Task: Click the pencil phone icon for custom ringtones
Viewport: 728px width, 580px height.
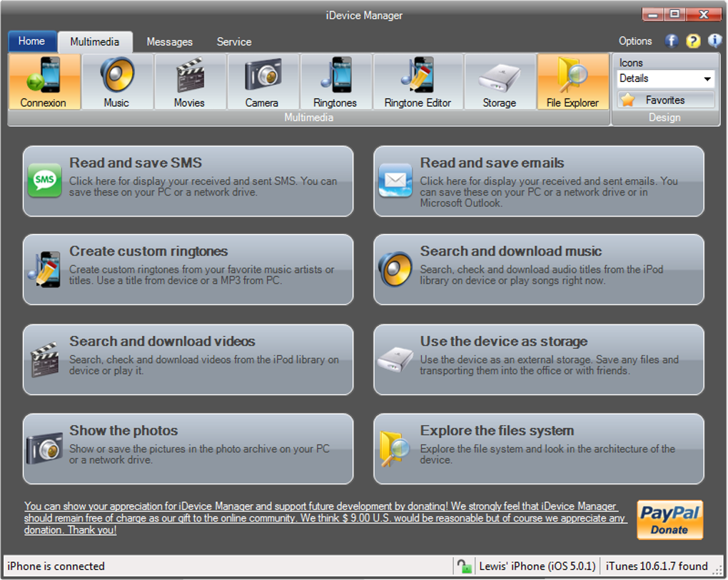Action: point(44,269)
